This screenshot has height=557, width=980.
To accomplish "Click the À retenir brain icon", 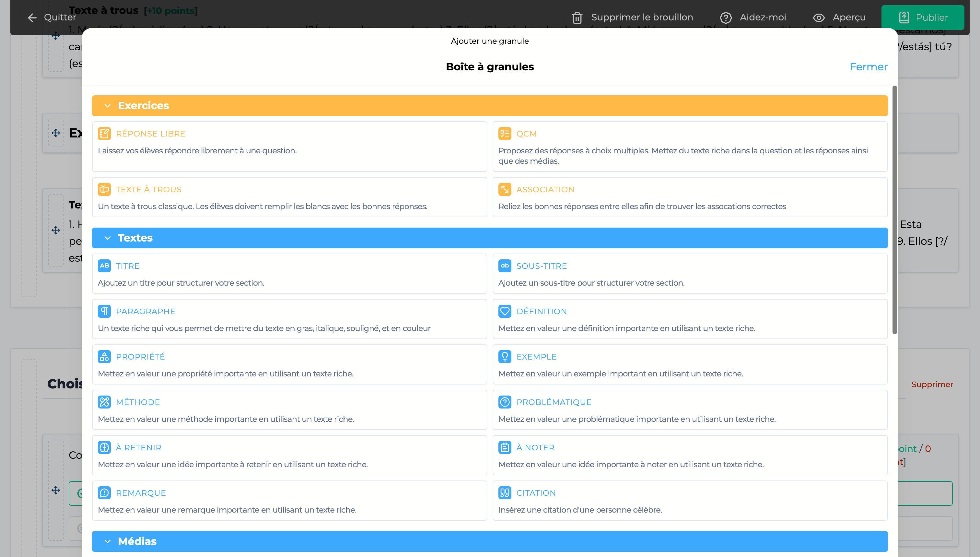I will (104, 448).
